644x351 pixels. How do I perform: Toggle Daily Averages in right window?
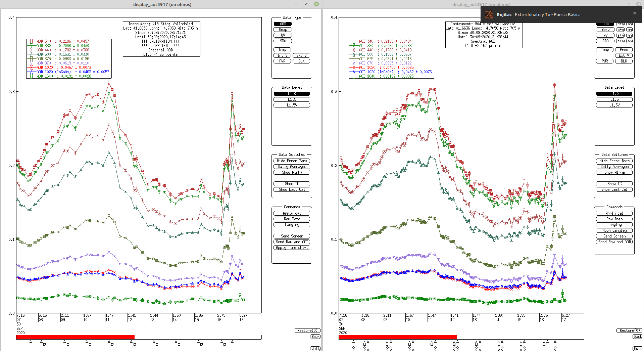coord(614,167)
